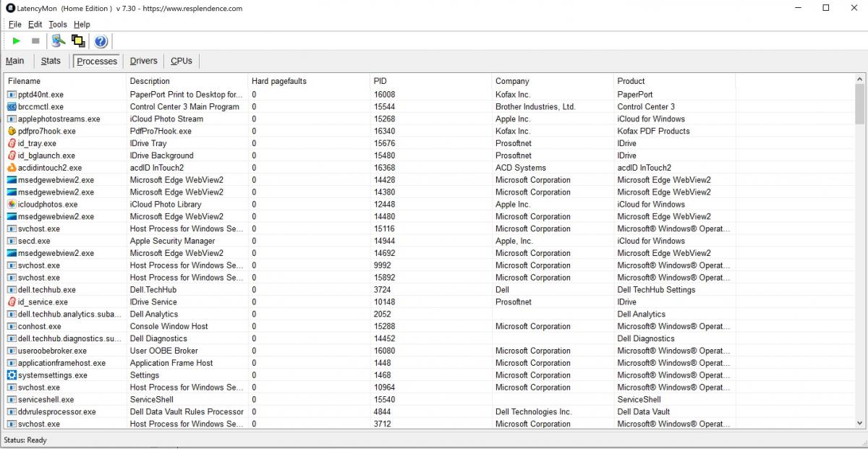
Task: Sort by the Company column header
Action: [553, 81]
